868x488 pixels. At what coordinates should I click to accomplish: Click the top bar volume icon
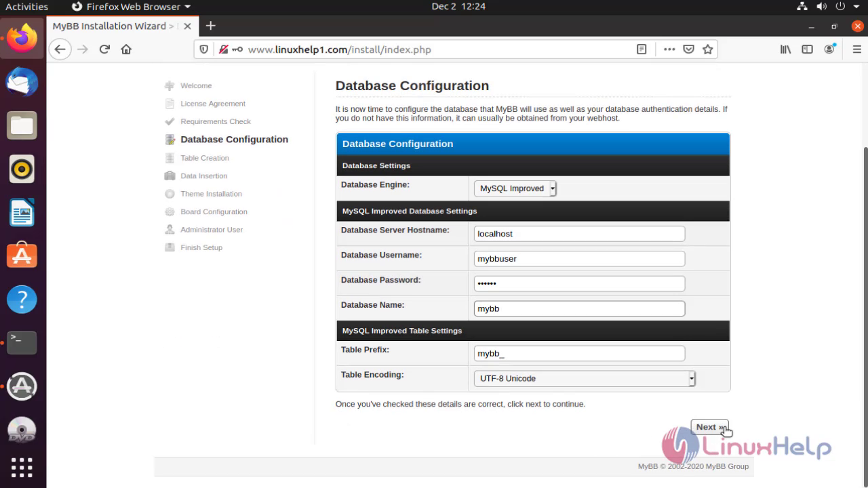(822, 7)
